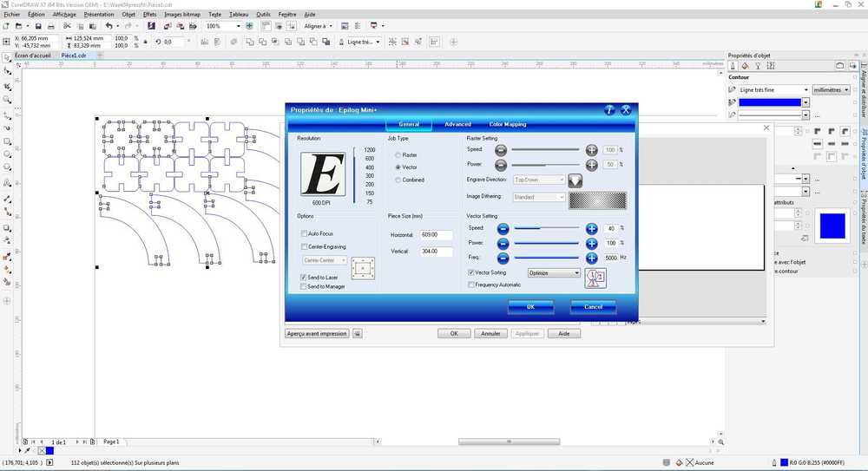The width and height of the screenshot is (868, 471).
Task: Check Send to Manager
Action: click(303, 287)
